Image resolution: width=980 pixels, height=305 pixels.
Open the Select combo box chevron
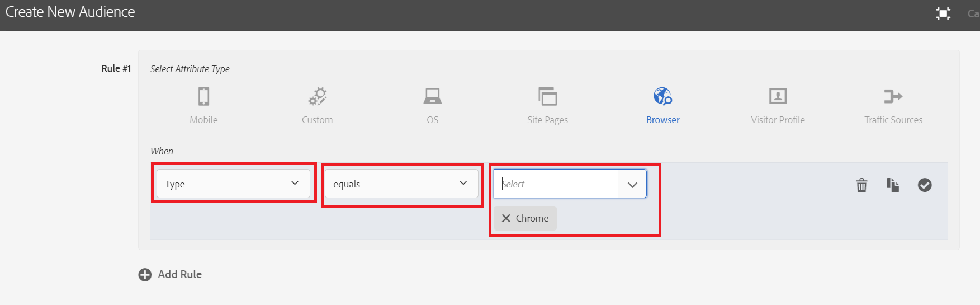632,184
